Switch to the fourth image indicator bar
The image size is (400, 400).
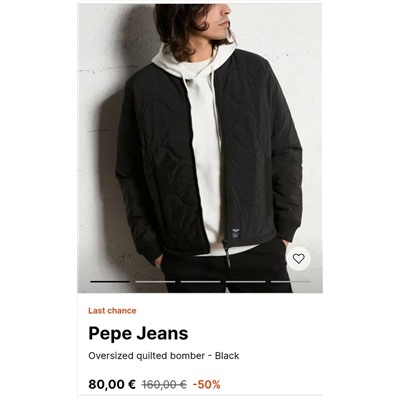(246, 282)
